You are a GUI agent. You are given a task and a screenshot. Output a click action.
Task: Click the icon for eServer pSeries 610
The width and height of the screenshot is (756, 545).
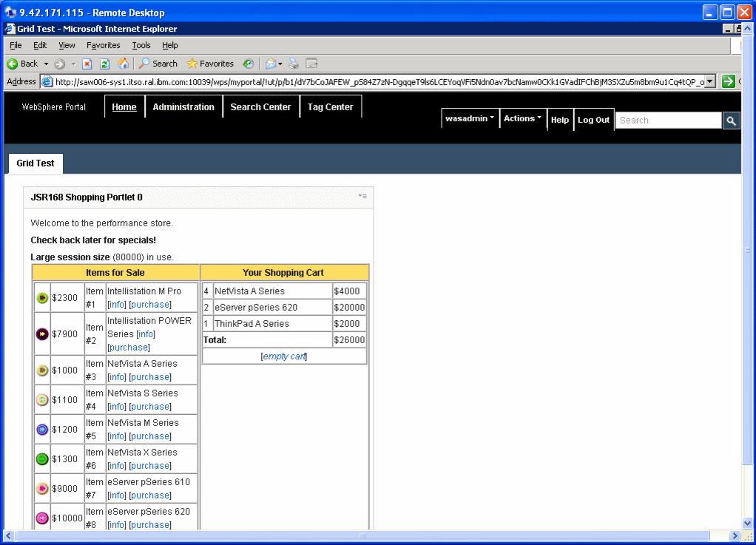42,489
